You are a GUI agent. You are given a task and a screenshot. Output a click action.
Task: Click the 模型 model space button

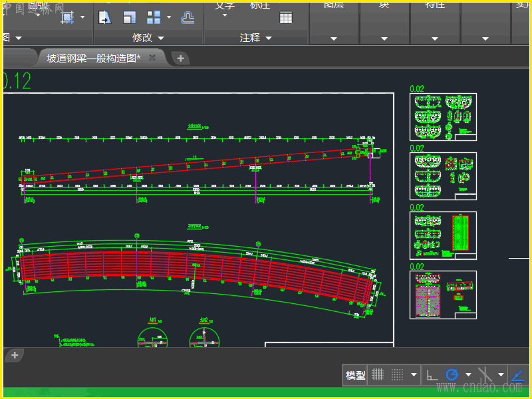[x=355, y=375]
